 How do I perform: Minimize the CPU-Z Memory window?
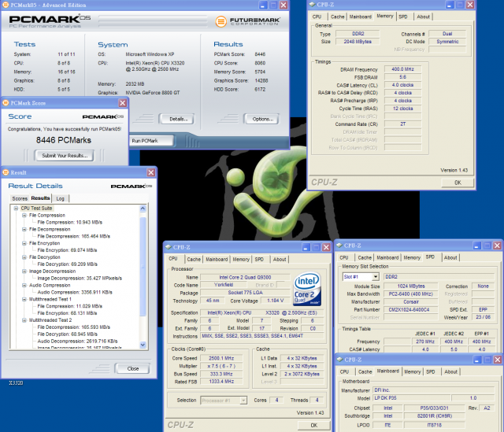(450, 5)
